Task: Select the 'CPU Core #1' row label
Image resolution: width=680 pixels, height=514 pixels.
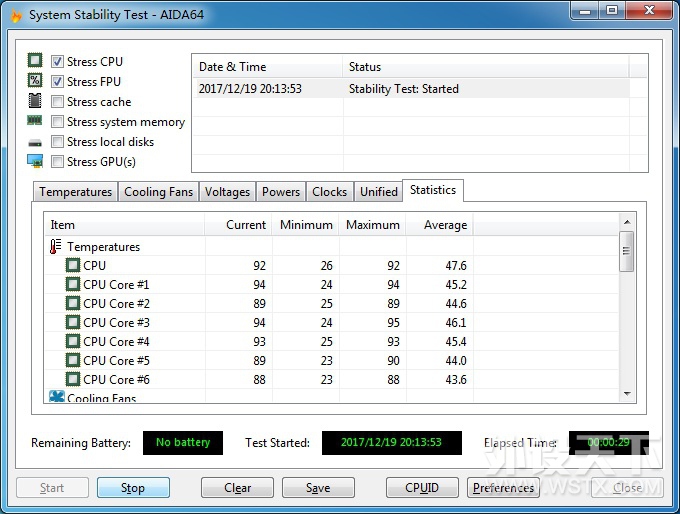Action: (x=116, y=285)
